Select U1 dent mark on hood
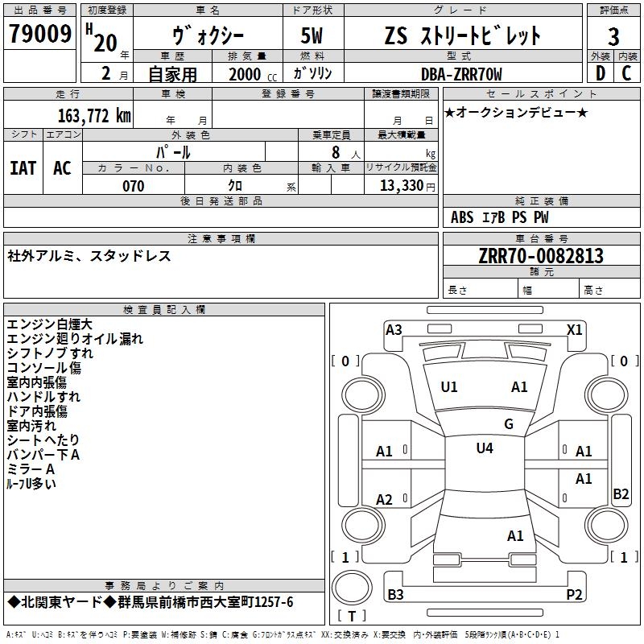 (x=449, y=387)
